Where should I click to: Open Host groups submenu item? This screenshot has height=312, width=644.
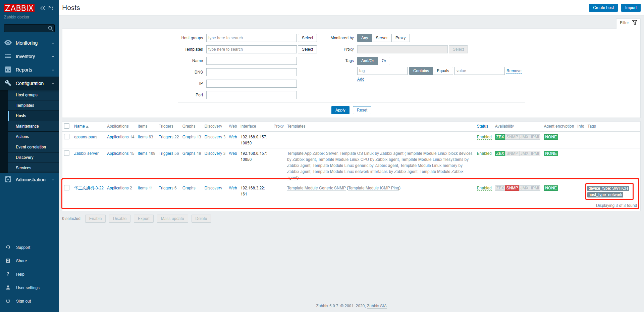(33, 95)
